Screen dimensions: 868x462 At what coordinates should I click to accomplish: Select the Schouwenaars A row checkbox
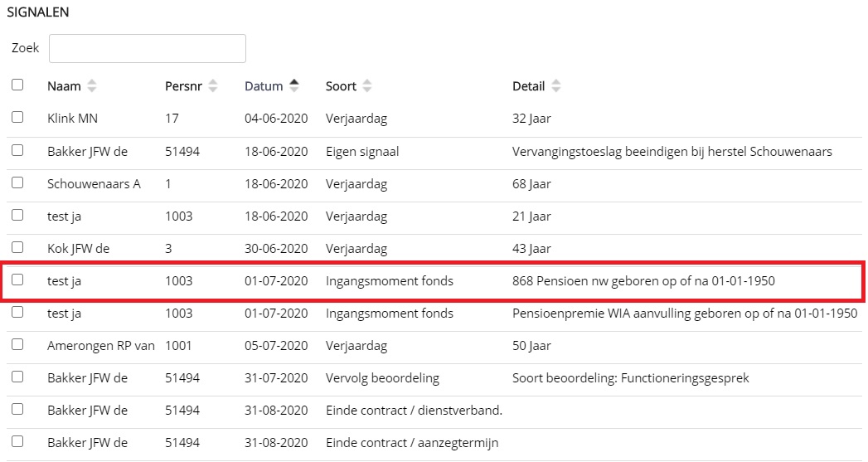pyautogui.click(x=17, y=182)
